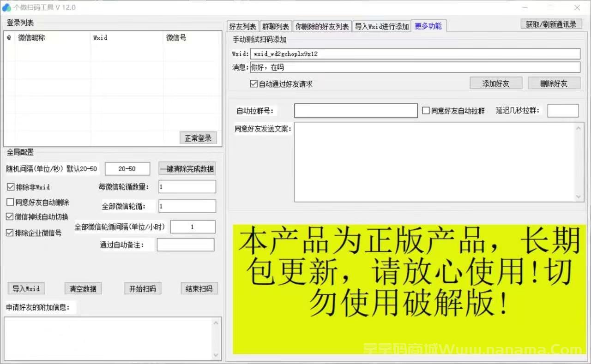Enable 同意好友自动删除
Screen dimensions: 591x364
(x=9, y=202)
